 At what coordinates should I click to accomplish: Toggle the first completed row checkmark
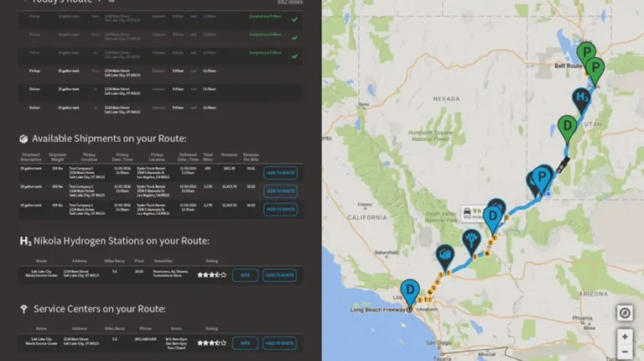[x=294, y=18]
